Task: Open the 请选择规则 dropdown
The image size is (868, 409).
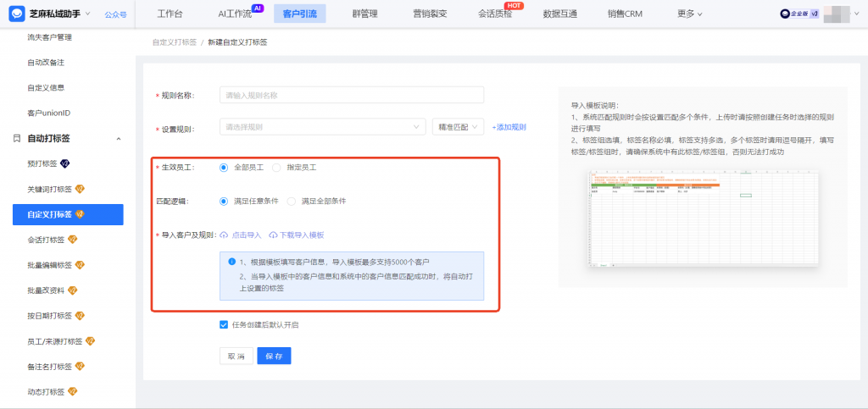Action: (323, 127)
